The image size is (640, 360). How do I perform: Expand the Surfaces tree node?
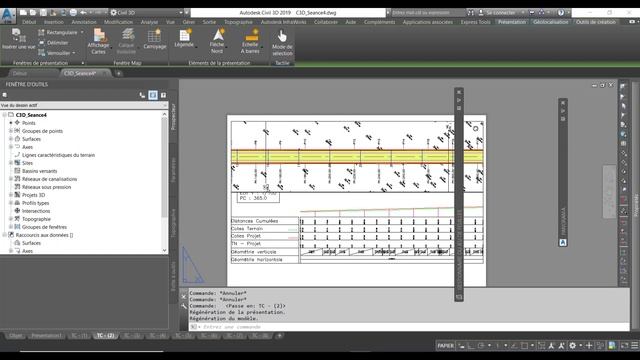pos(11,139)
